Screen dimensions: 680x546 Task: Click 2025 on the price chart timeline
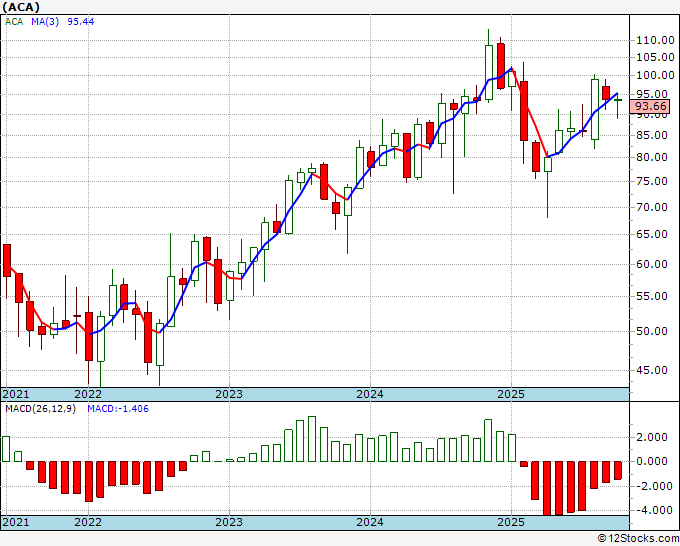[511, 394]
